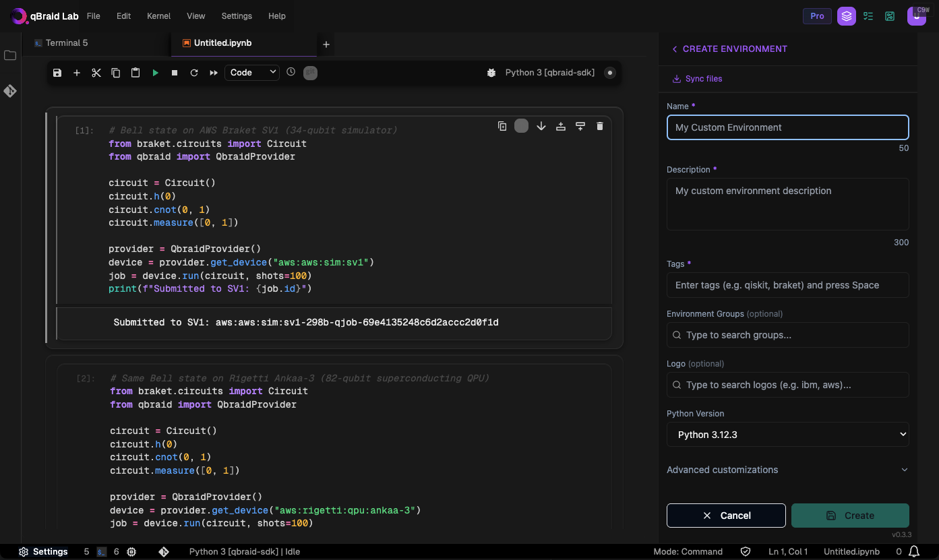Click the Python 3 [qbraid-sdk] | Idle status
Screen dimensions: 939x560
[245, 551]
